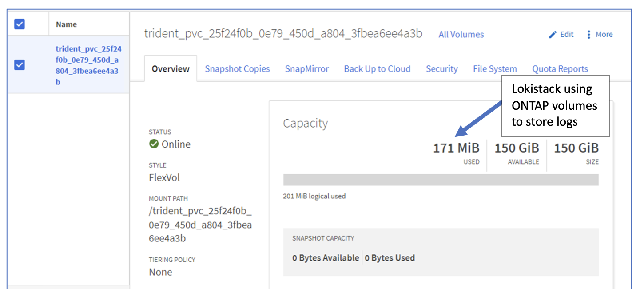Click the green Online status icon
Image resolution: width=644 pixels, height=297 pixels.
(x=154, y=144)
